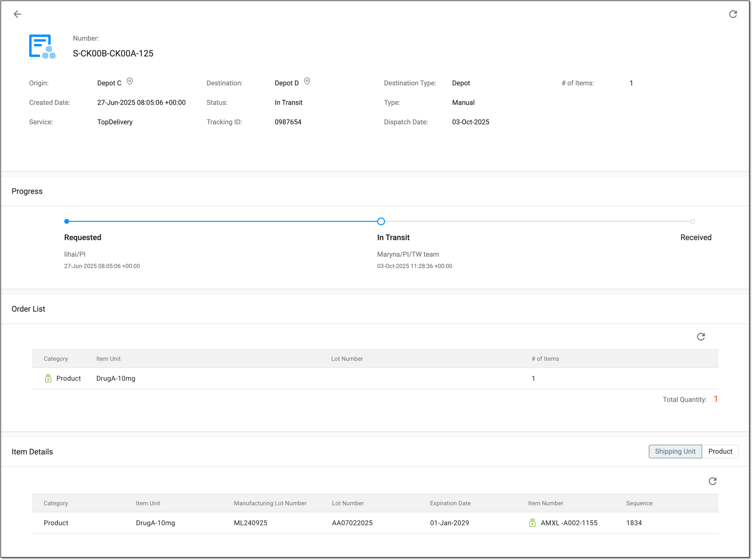Click the manufacturing lot ML240925
Image resolution: width=752 pixels, height=560 pixels.
(x=250, y=523)
